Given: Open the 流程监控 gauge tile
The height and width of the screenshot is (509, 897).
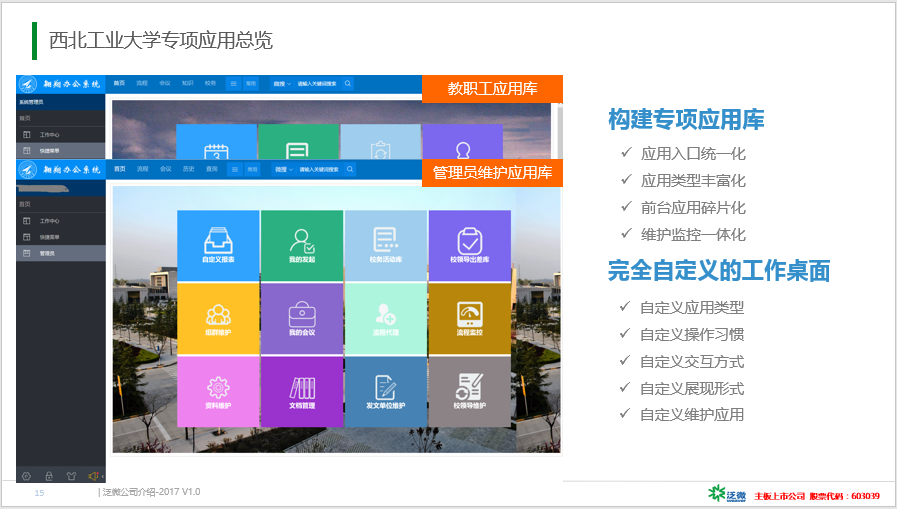Looking at the screenshot, I should tap(470, 319).
